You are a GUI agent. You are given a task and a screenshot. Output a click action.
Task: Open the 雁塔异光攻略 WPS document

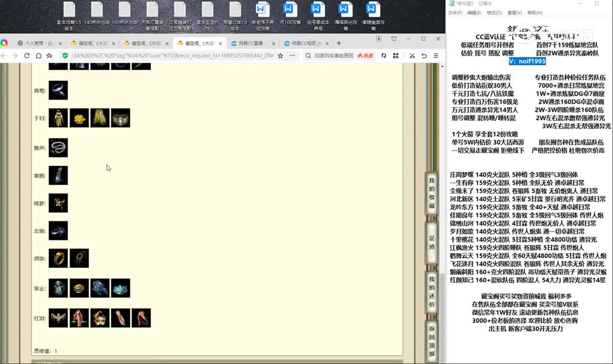click(345, 16)
